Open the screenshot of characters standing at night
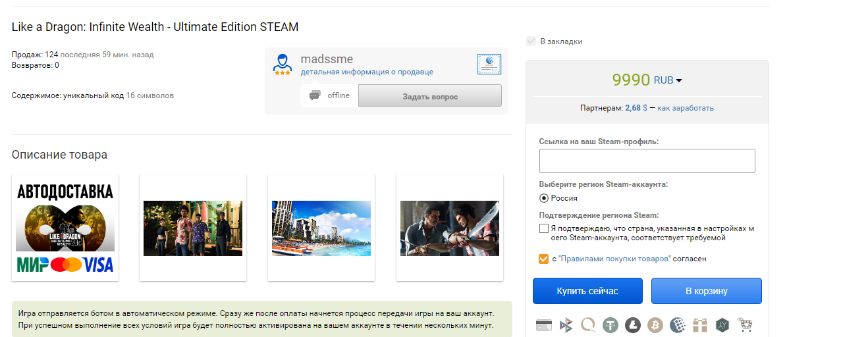This screenshot has height=337, width=868. [193, 228]
